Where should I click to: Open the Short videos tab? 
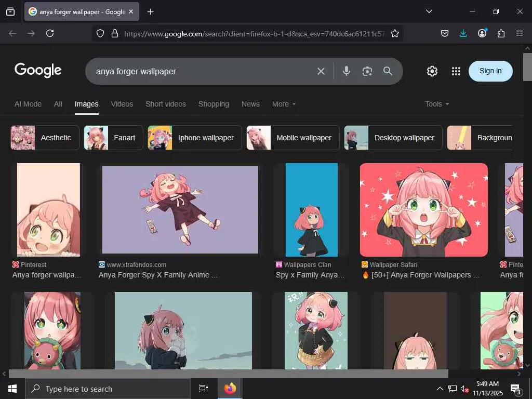(x=166, y=104)
